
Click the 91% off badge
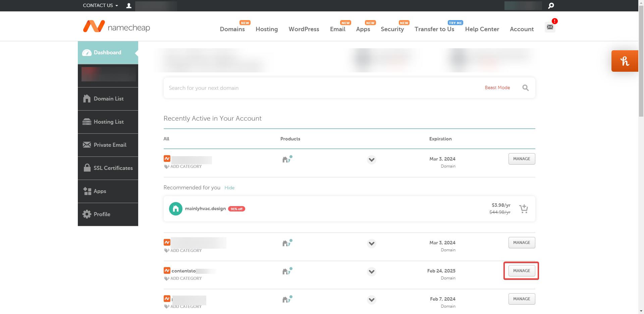(x=236, y=209)
